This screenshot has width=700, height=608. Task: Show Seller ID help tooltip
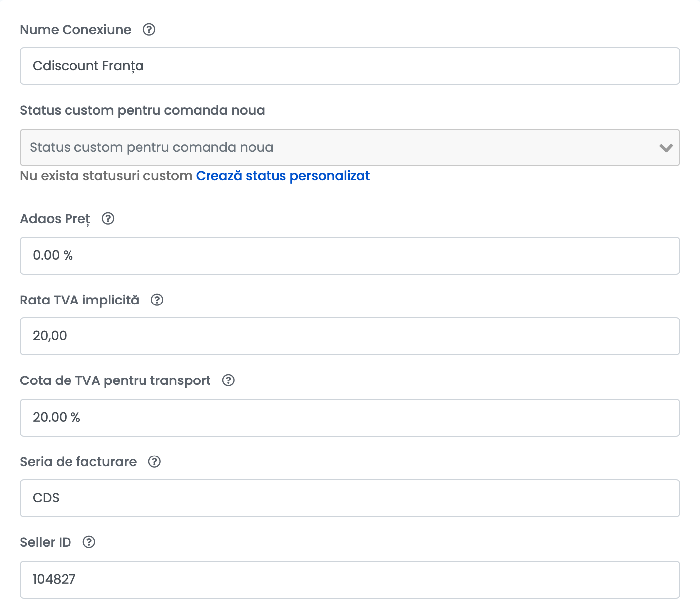(x=89, y=542)
